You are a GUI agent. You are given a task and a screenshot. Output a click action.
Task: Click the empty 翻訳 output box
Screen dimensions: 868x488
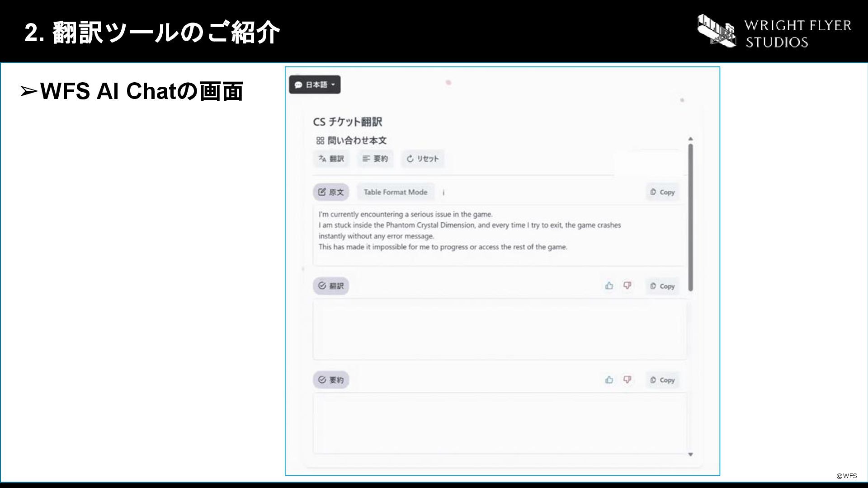point(499,329)
